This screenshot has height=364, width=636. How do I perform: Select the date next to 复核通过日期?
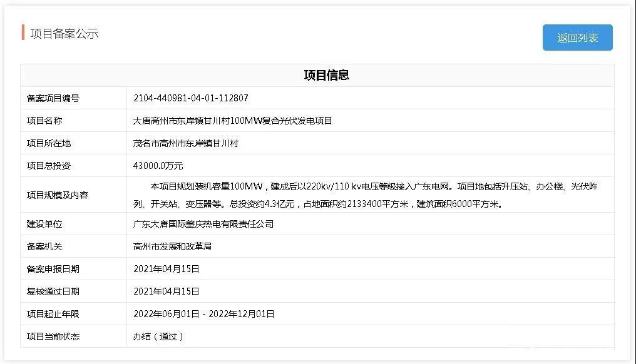pos(167,291)
